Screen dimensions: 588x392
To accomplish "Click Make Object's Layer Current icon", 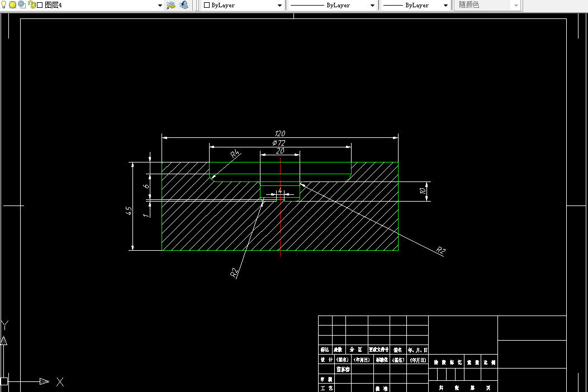I will [x=171, y=5].
